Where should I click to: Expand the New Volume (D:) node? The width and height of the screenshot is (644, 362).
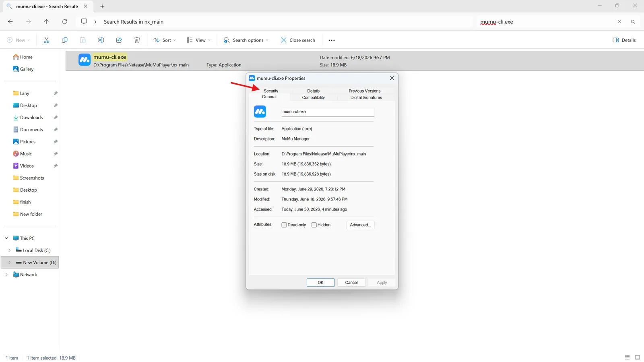point(9,263)
